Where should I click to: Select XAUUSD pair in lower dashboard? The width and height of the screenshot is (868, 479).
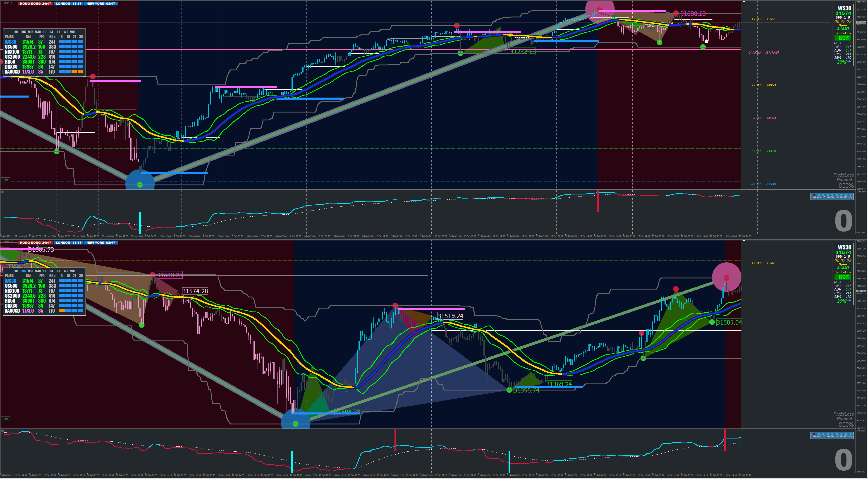(12, 311)
